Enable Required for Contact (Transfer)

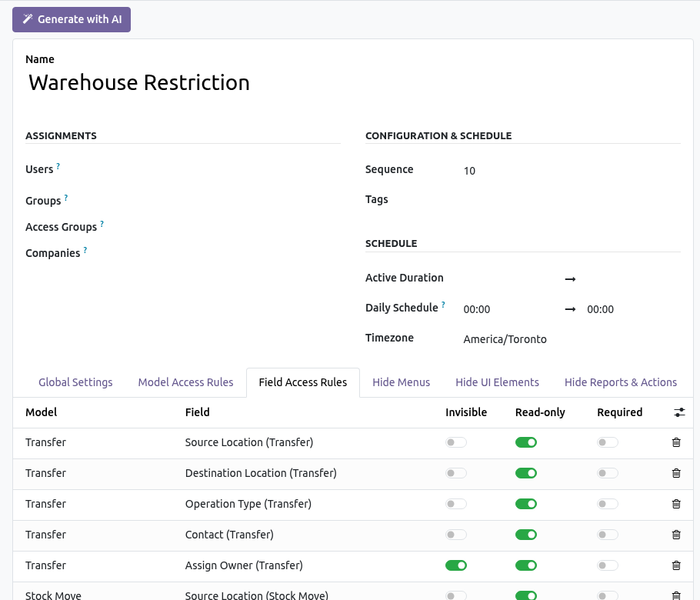(x=608, y=535)
